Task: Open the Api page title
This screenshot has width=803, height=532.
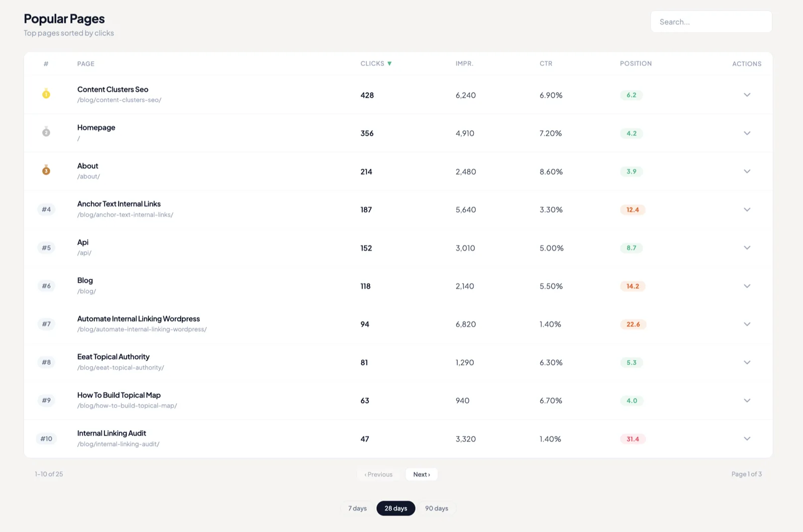Action: pos(83,242)
